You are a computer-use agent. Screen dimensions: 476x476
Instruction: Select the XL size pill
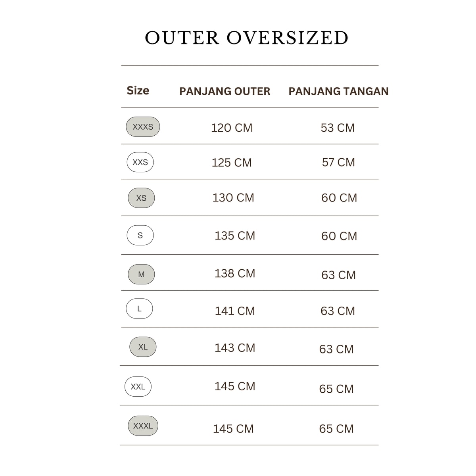143,347
